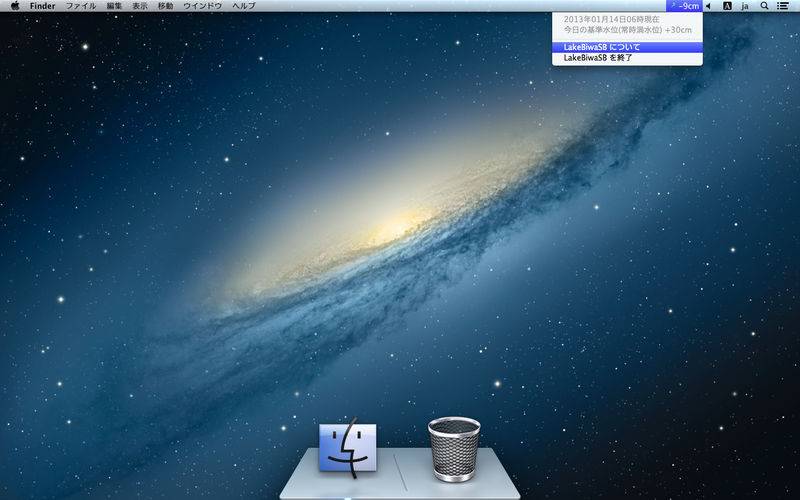Open the Apple menu
Viewport: 800px width, 500px height.
[15, 6]
